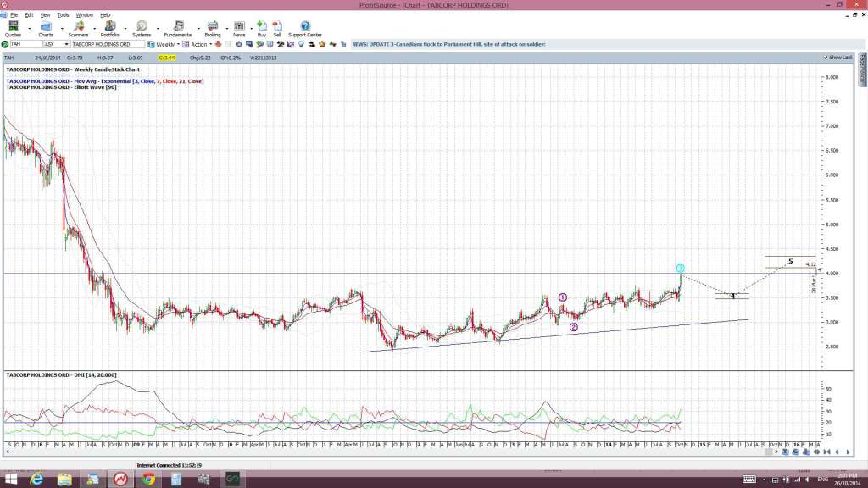Open the Edit menu
The width and height of the screenshot is (868, 488).
[x=29, y=15]
